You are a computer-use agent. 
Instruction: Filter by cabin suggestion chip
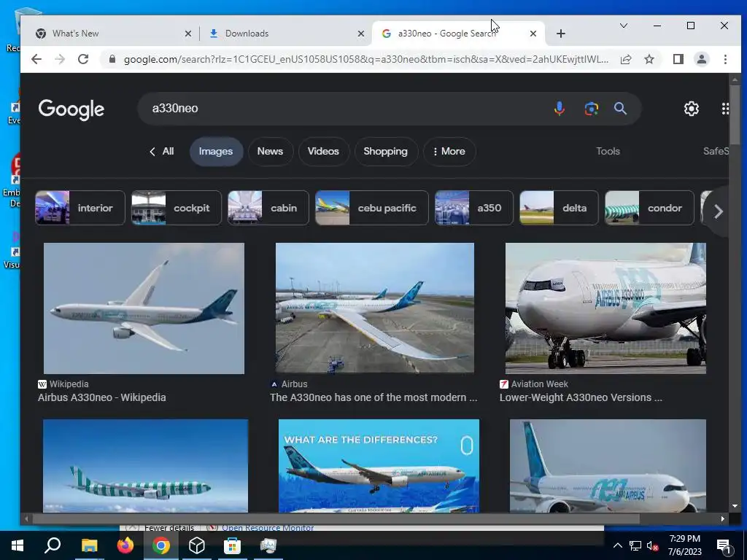(268, 208)
